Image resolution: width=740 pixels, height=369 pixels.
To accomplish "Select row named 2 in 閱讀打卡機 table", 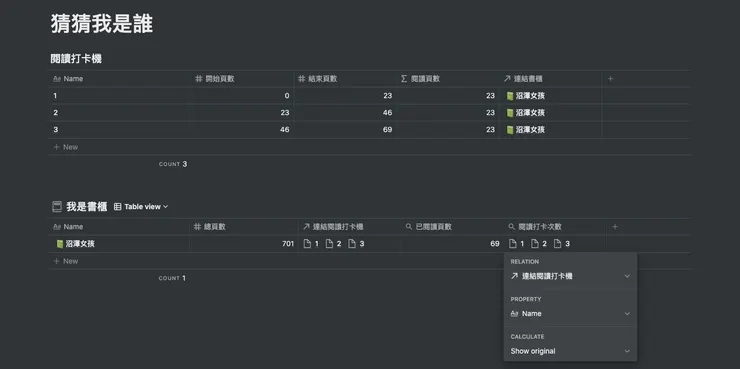I will [x=119, y=113].
